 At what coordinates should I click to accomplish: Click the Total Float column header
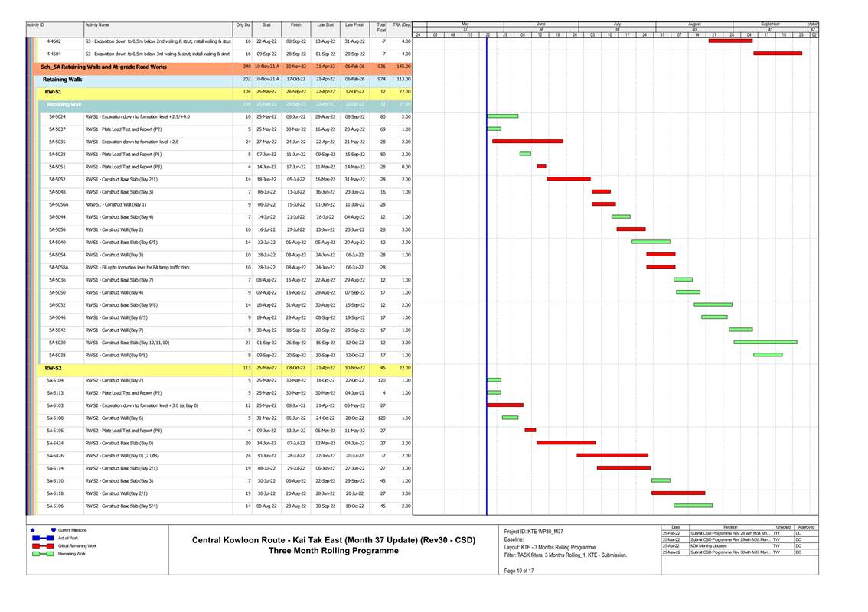381,25
